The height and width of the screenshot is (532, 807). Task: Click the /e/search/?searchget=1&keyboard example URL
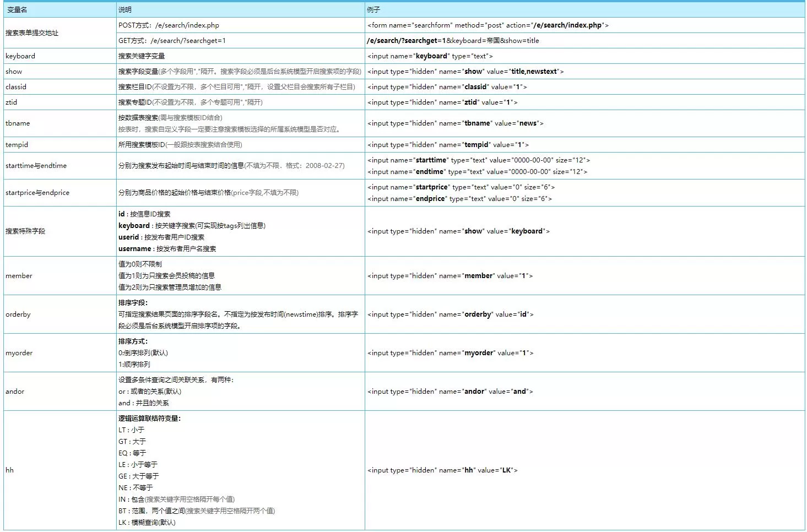[453, 41]
